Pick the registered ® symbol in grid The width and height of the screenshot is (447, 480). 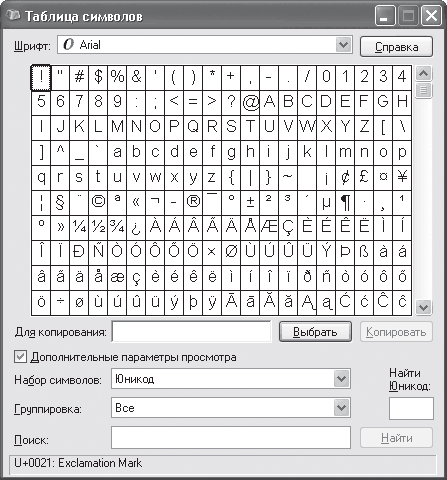tap(193, 203)
